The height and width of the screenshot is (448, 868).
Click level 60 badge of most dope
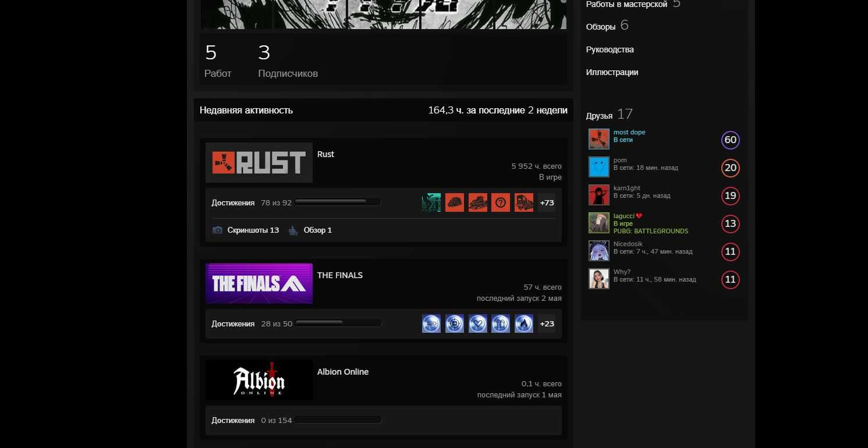point(731,140)
